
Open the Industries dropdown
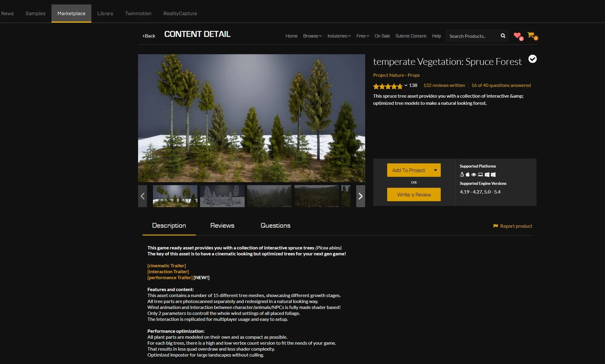(339, 36)
